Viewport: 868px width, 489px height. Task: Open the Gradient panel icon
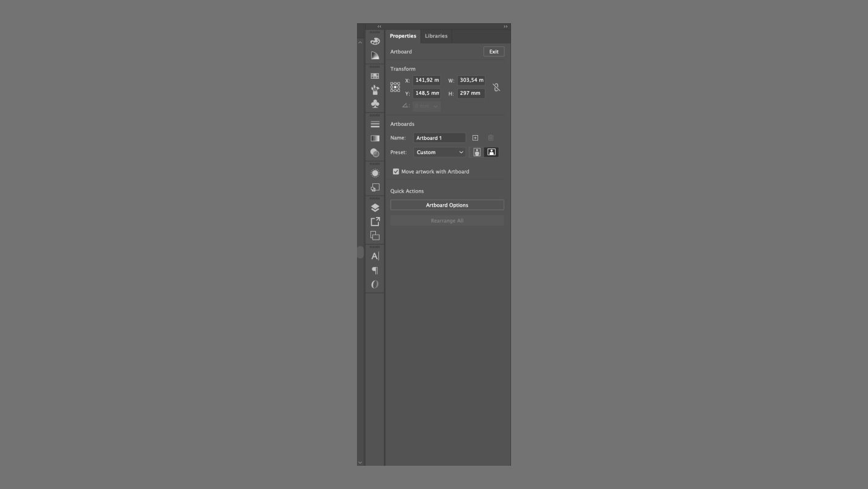(375, 139)
